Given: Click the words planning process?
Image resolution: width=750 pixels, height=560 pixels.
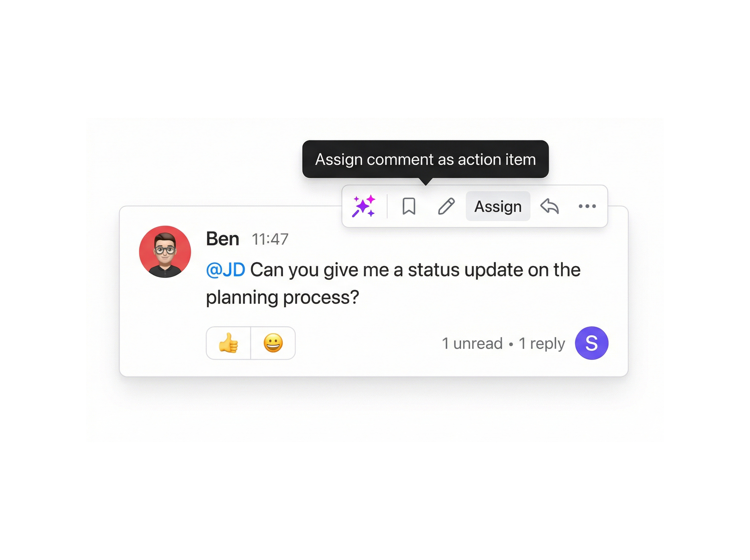Looking at the screenshot, I should pyautogui.click(x=282, y=297).
